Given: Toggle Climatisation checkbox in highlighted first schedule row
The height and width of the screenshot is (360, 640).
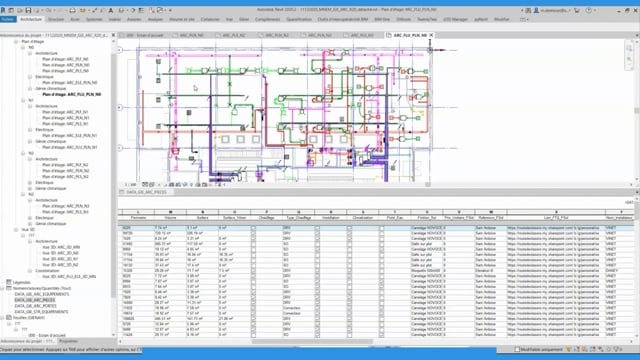Looking at the screenshot, I should point(349,228).
